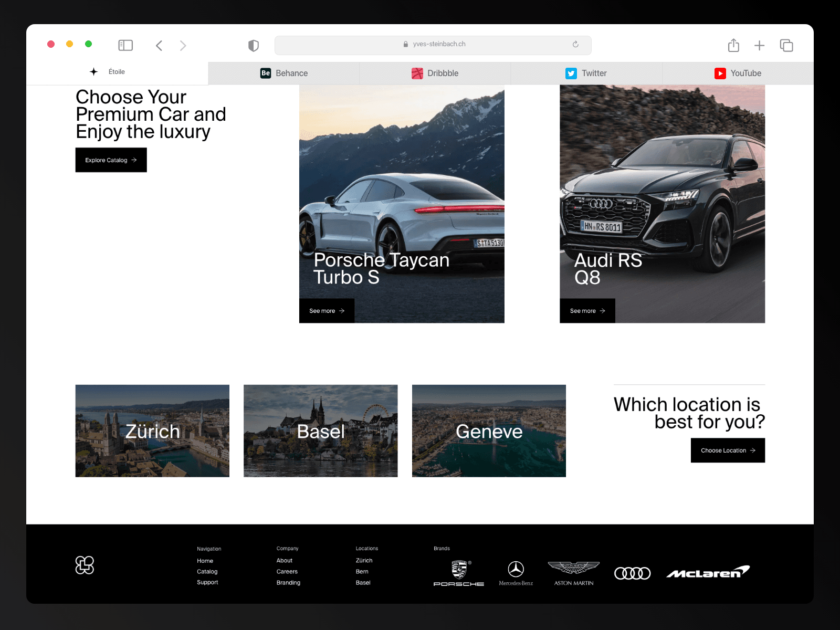Image resolution: width=840 pixels, height=630 pixels.
Task: Click the 'Navigation' footer heading
Action: point(209,549)
